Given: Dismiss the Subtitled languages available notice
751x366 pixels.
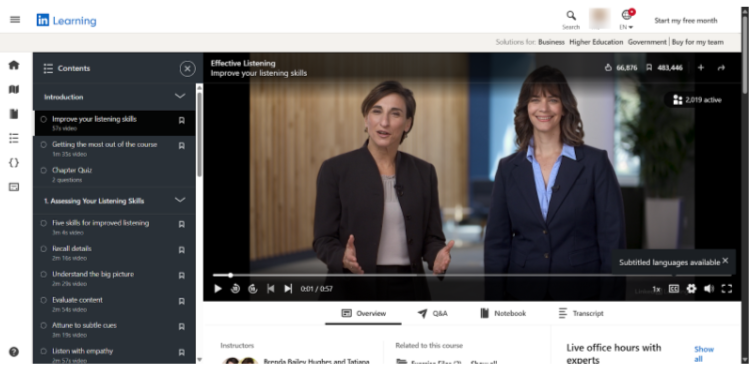Looking at the screenshot, I should pyautogui.click(x=725, y=261).
